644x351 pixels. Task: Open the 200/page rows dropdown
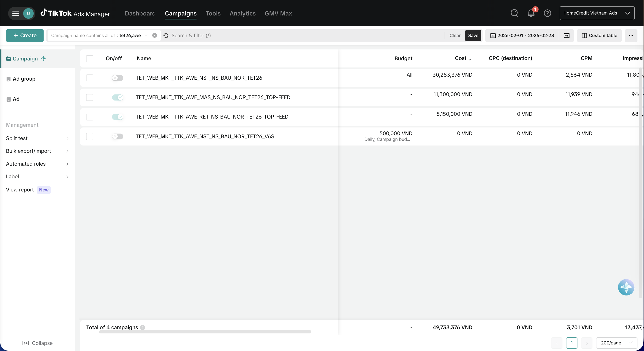(617, 343)
